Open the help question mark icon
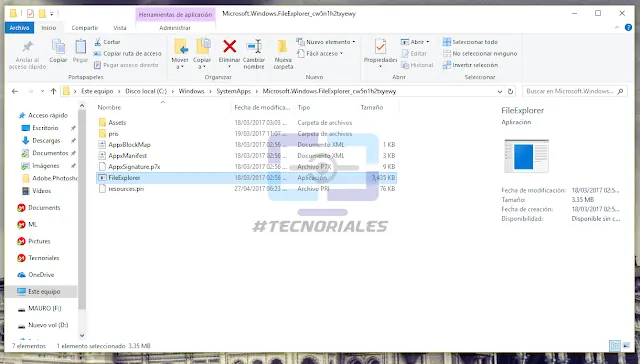The image size is (640, 364). pos(628,27)
